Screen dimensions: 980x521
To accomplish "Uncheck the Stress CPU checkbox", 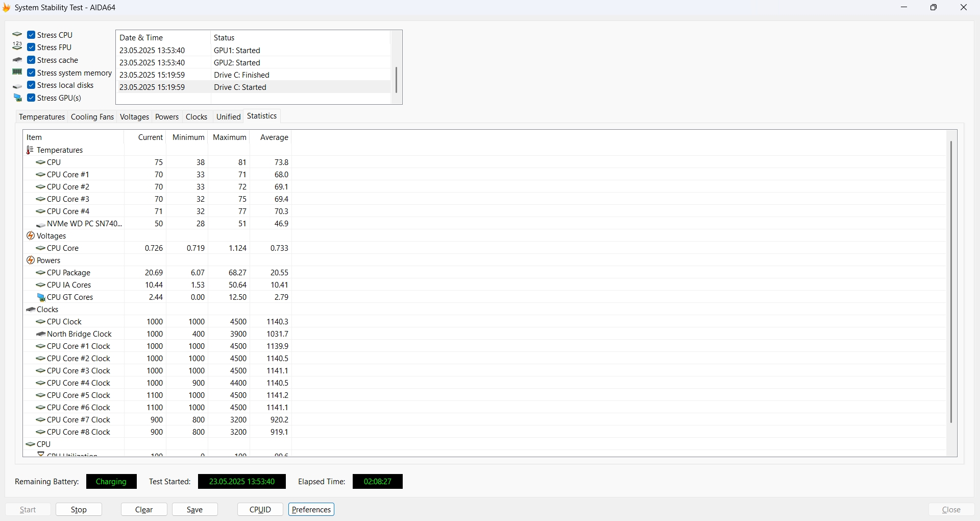I will click(31, 35).
